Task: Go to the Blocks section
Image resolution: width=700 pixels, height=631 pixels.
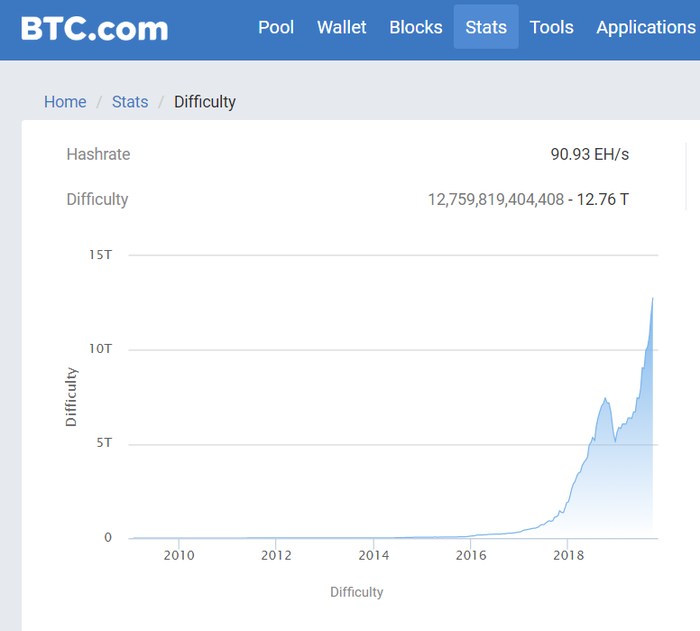Action: tap(416, 27)
